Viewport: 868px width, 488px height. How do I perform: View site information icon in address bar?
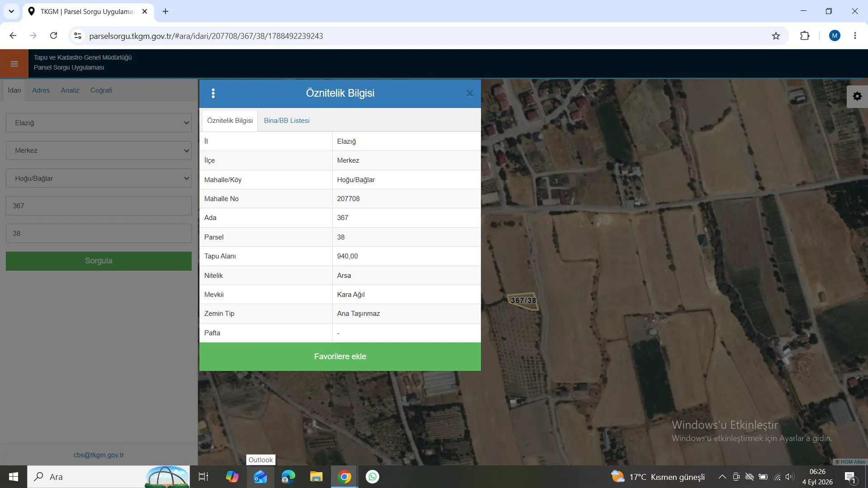pos(78,36)
